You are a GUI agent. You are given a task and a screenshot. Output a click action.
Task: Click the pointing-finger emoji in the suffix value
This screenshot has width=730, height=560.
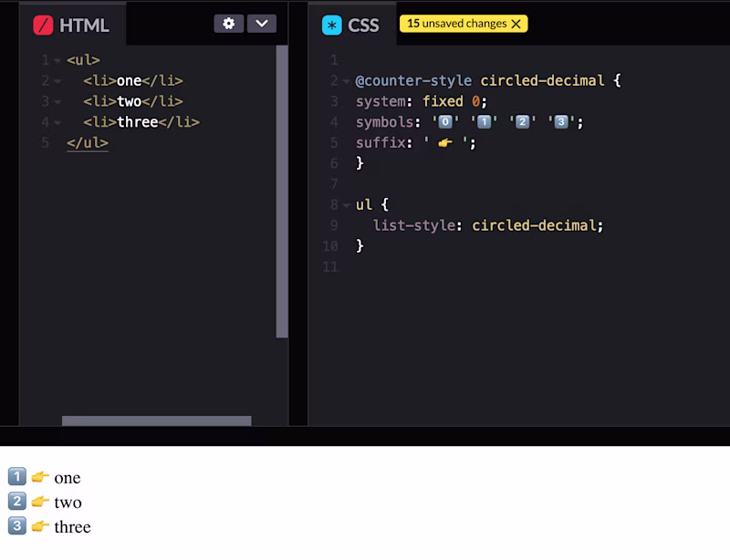click(444, 143)
